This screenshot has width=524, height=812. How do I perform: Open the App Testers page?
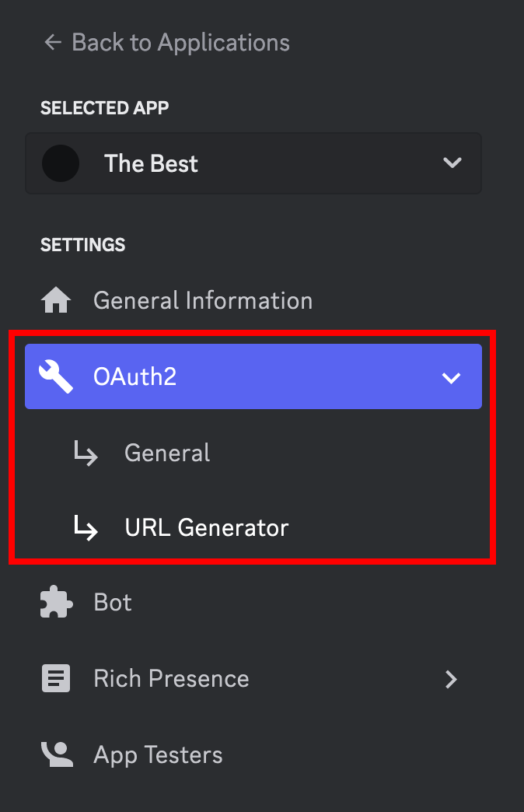point(158,754)
